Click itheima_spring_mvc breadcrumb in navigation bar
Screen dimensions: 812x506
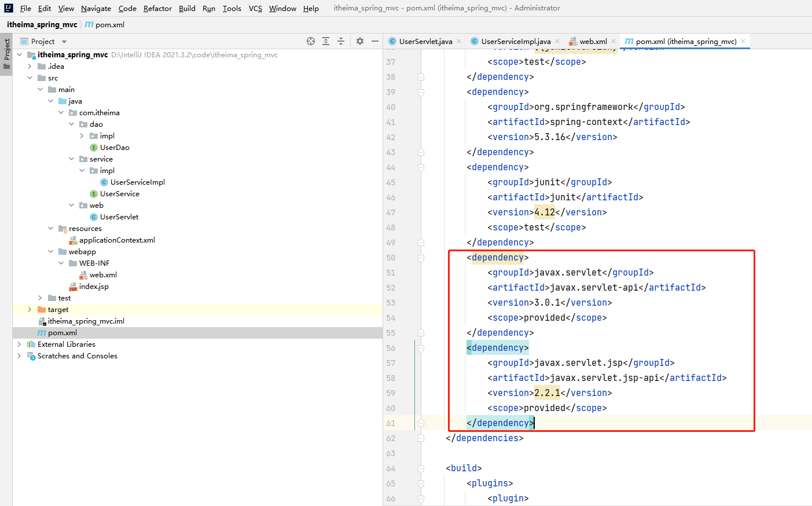click(x=42, y=24)
